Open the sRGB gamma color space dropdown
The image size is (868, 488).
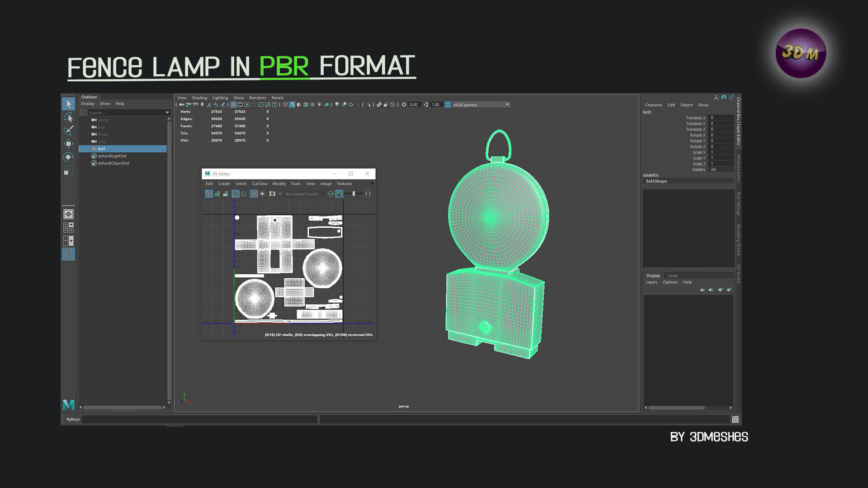coord(507,105)
